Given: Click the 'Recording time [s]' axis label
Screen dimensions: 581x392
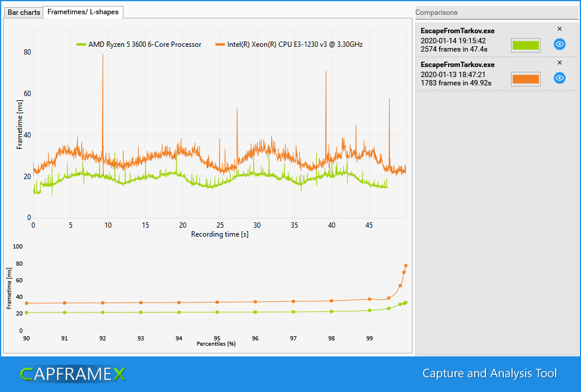Looking at the screenshot, I should pyautogui.click(x=220, y=234).
